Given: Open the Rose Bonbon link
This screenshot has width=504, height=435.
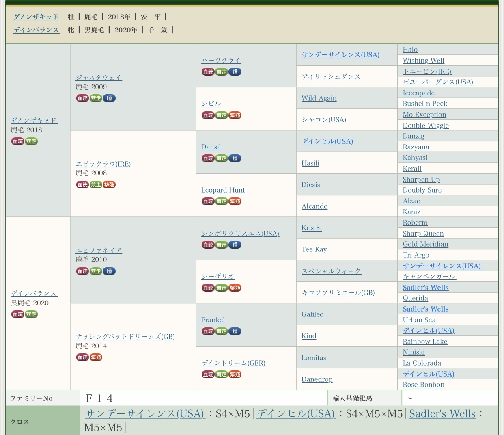Looking at the screenshot, I should pos(423,385).
